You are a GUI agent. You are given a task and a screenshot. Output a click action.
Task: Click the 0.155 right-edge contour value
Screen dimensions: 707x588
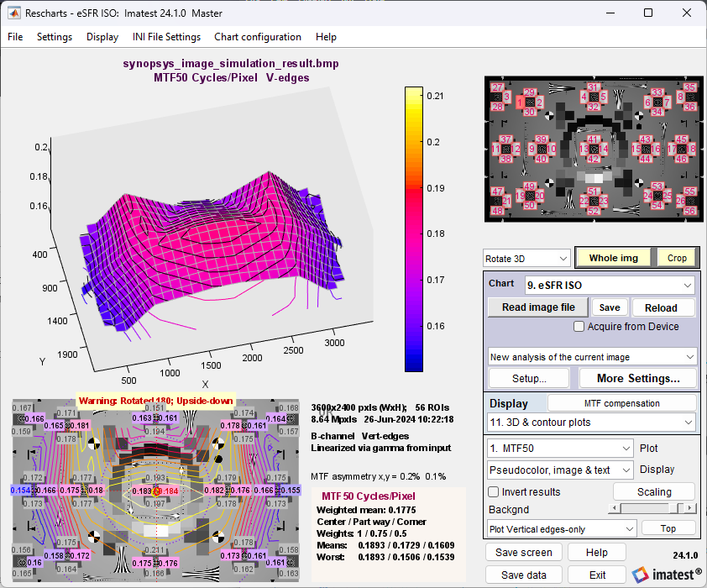(x=291, y=491)
